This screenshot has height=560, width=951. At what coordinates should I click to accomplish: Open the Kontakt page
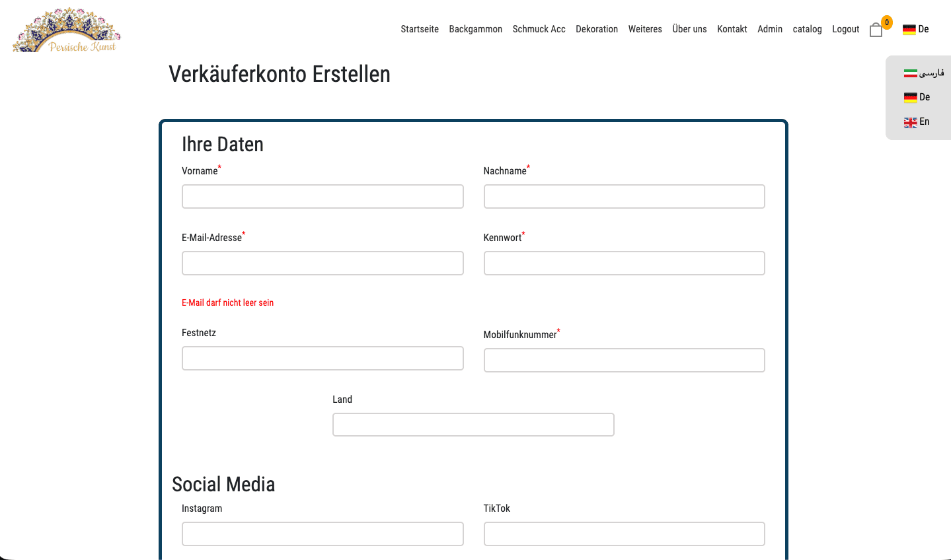[x=732, y=29]
